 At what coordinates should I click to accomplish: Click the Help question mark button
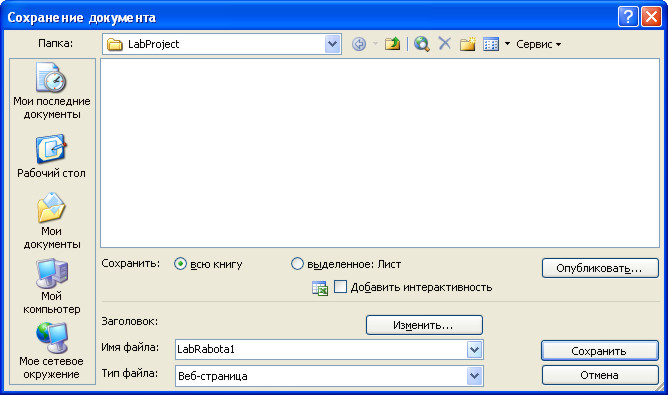pyautogui.click(x=628, y=17)
